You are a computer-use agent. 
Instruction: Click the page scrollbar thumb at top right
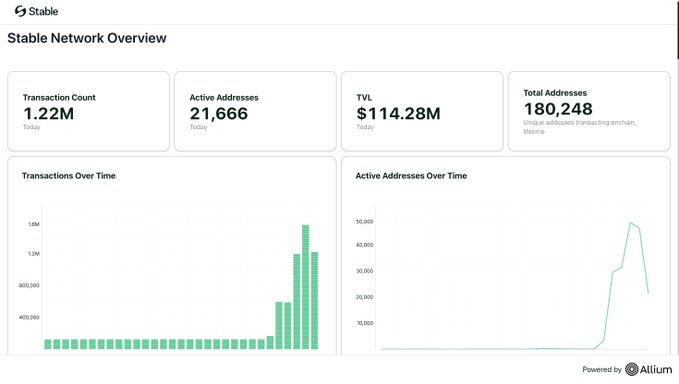pos(677,29)
